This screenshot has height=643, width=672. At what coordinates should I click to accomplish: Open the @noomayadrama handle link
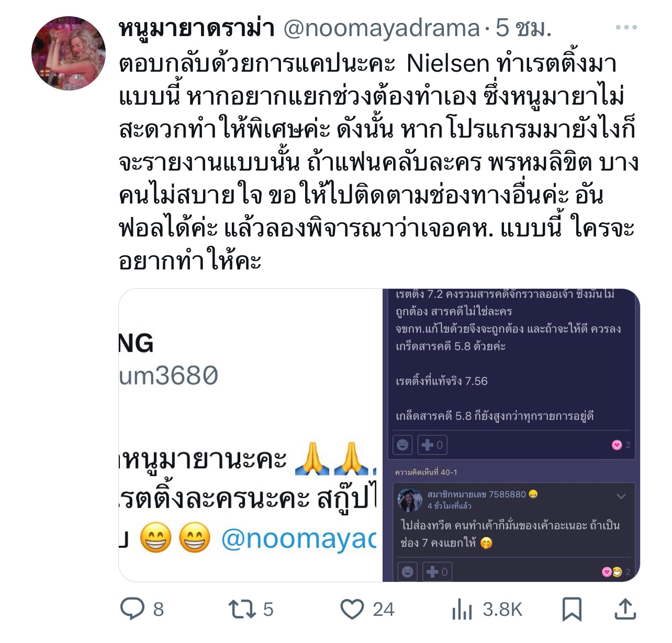coord(382,28)
